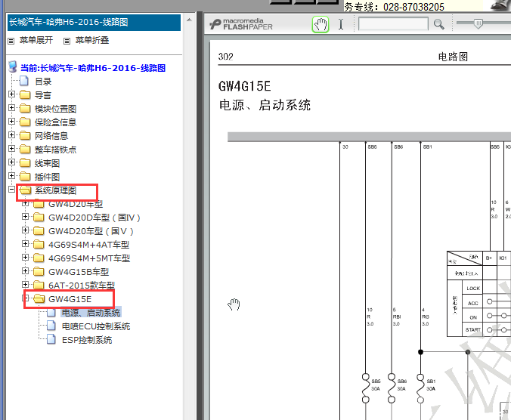This screenshot has width=511, height=420.
Task: Click the 4G69S4M+4AT车型 folder icon
Action: [39, 245]
